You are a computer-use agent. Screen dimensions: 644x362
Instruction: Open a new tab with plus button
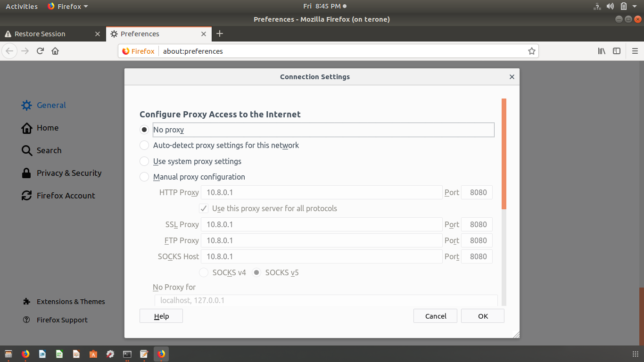[220, 33]
